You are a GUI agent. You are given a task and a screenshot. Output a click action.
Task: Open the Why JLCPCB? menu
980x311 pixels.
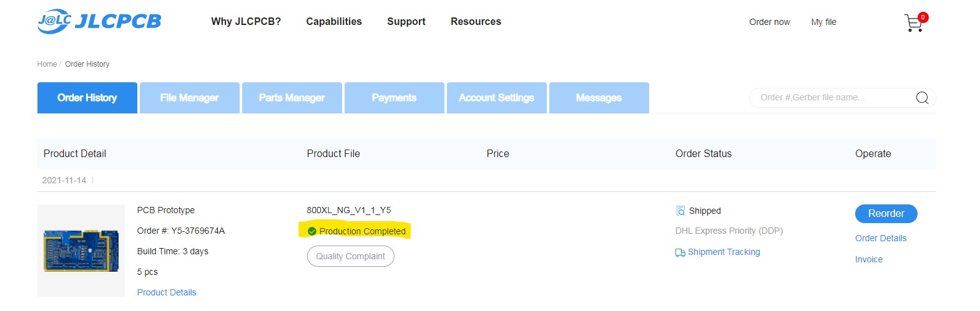pos(246,21)
